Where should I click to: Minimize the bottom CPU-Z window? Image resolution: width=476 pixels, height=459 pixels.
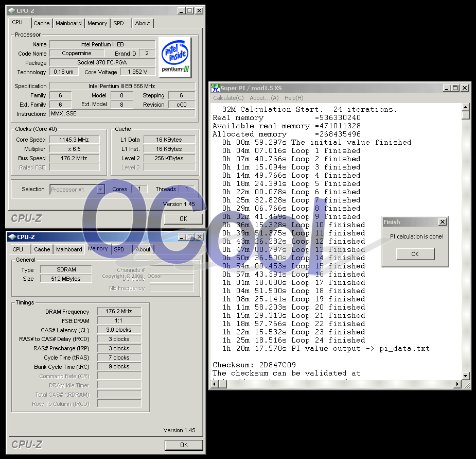182,237
